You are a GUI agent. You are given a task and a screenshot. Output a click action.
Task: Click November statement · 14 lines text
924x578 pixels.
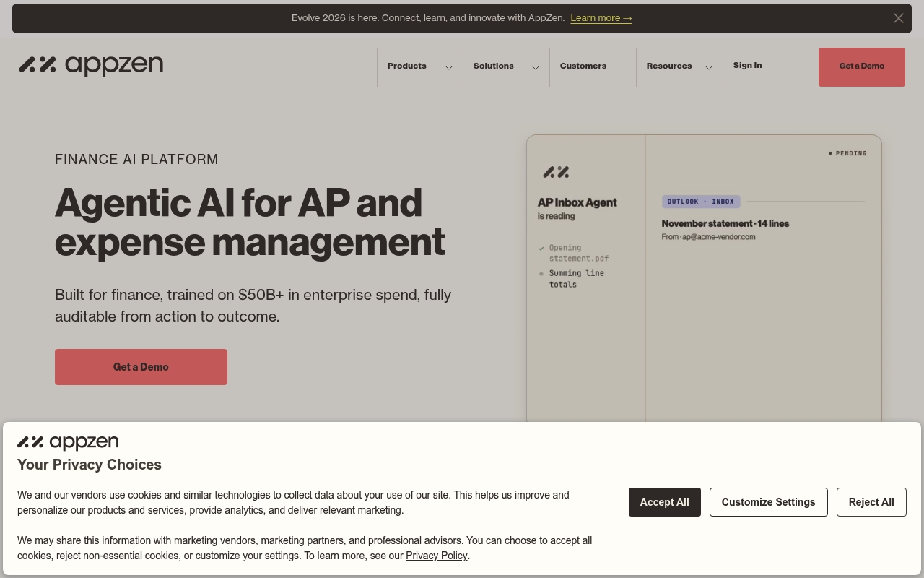click(725, 223)
